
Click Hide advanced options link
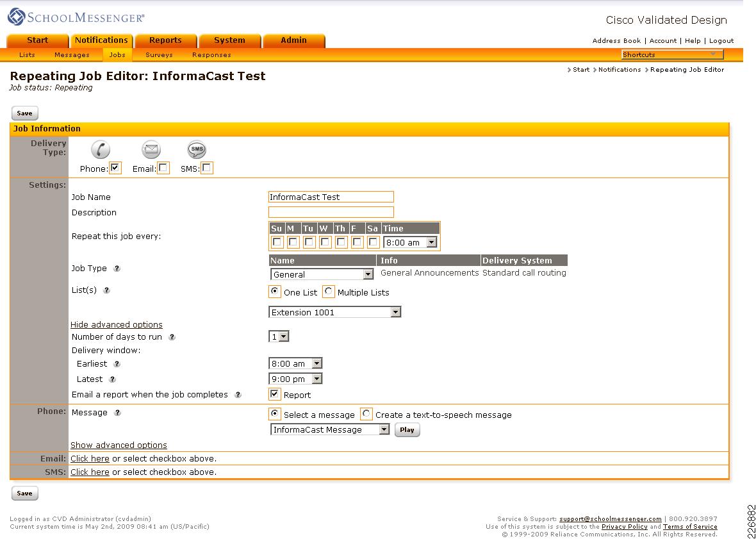pos(117,325)
